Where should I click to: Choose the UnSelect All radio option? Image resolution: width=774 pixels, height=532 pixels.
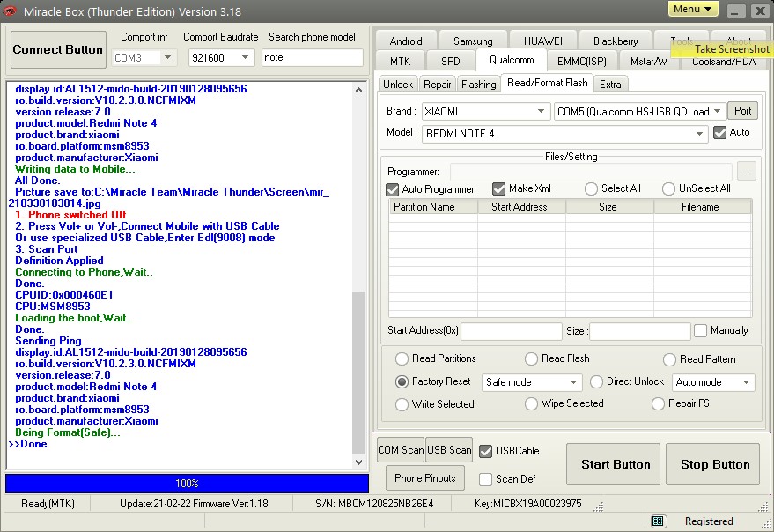tap(668, 188)
